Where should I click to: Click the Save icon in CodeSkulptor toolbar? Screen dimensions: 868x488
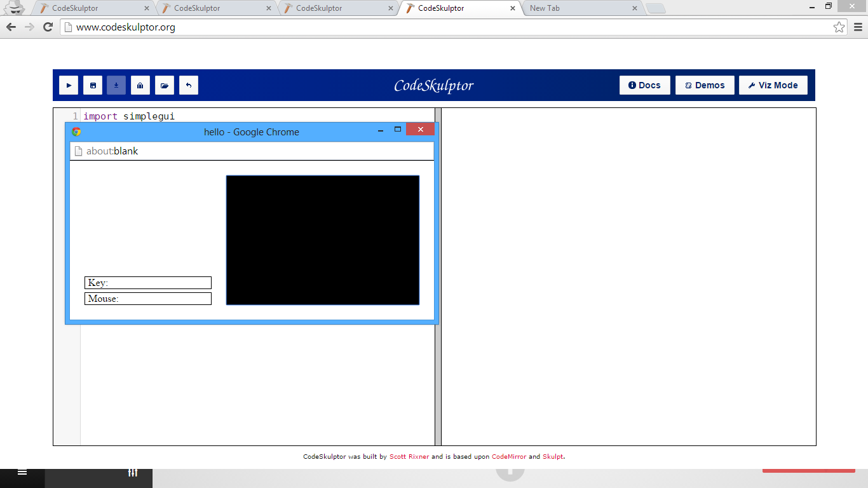click(x=93, y=85)
